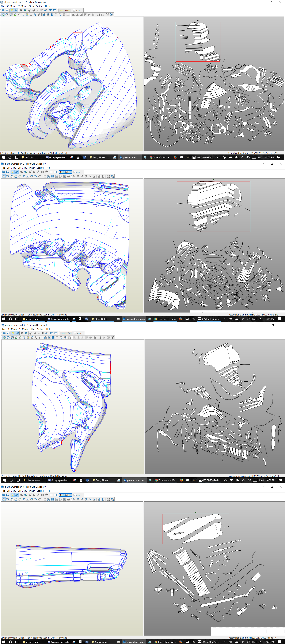The height and width of the screenshot is (644, 285).
Task: Click the Save icon in part 2 window
Action: 8,172
